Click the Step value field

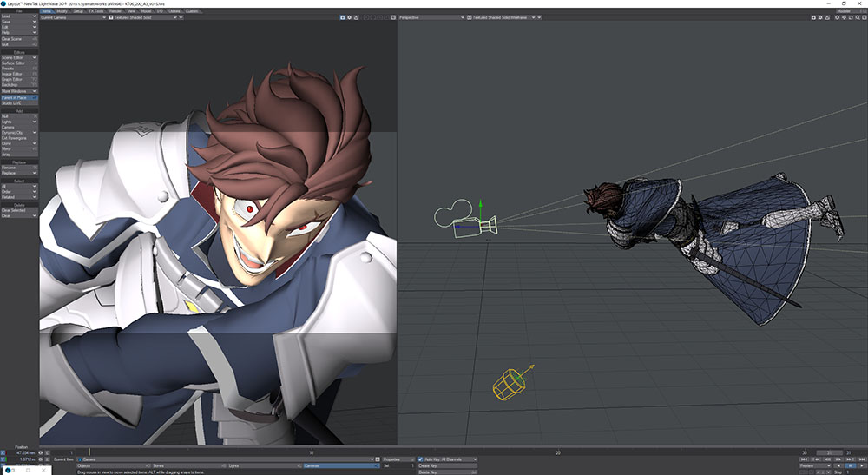pos(855,472)
